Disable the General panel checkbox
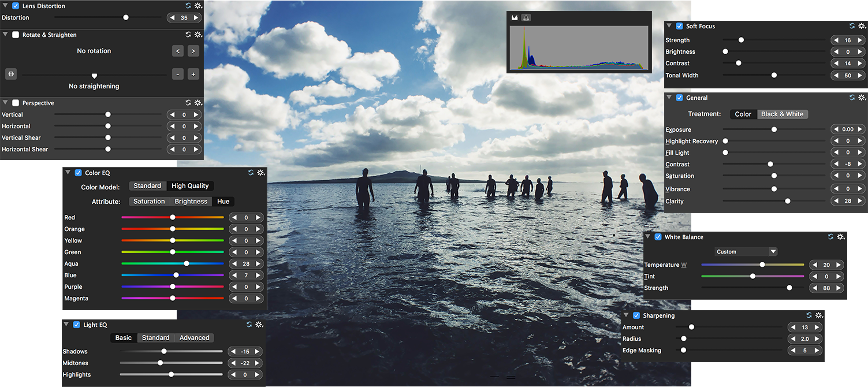 click(x=679, y=98)
